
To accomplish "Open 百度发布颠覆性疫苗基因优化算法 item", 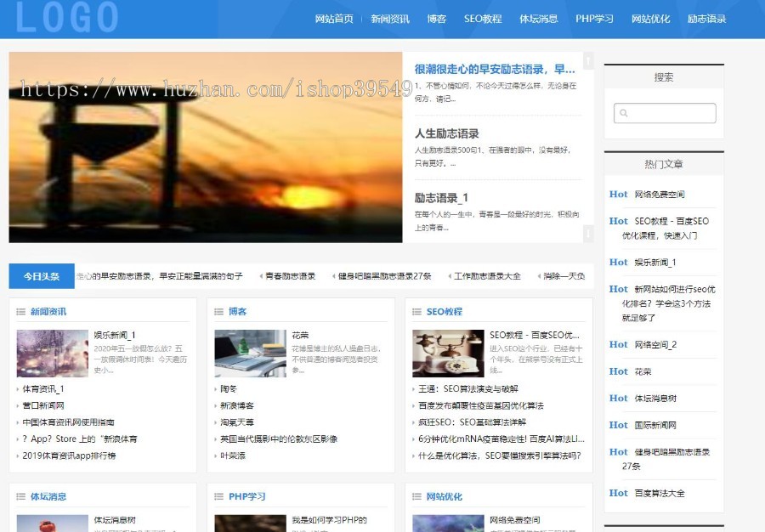I will point(480,405).
